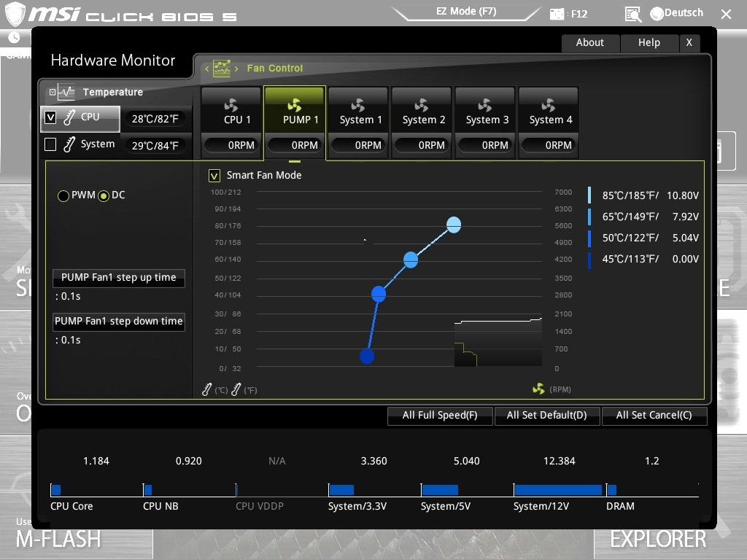
Task: Click the screenshot camera F12 icon
Action: tap(557, 13)
